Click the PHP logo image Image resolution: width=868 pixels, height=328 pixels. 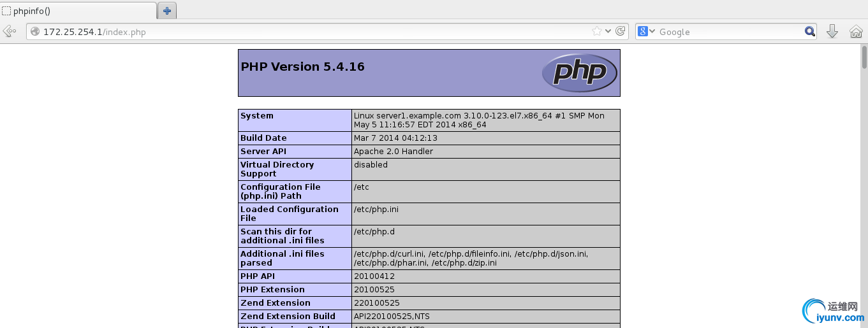(x=579, y=73)
